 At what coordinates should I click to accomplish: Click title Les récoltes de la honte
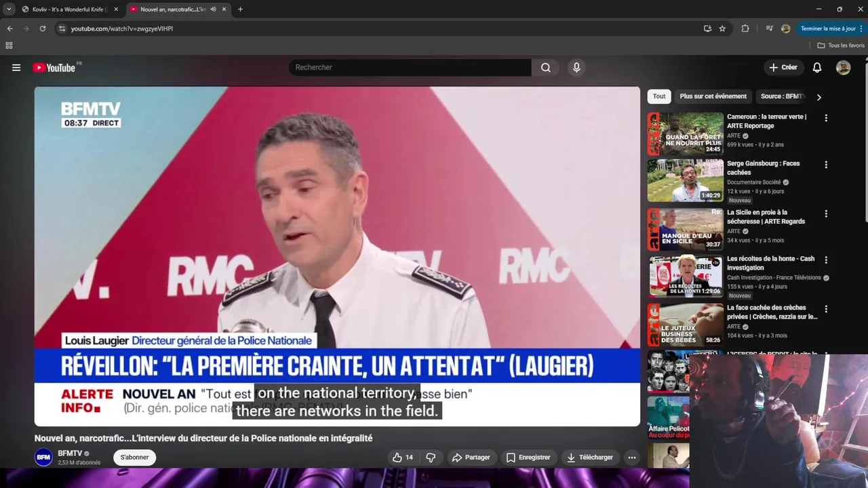point(771,263)
